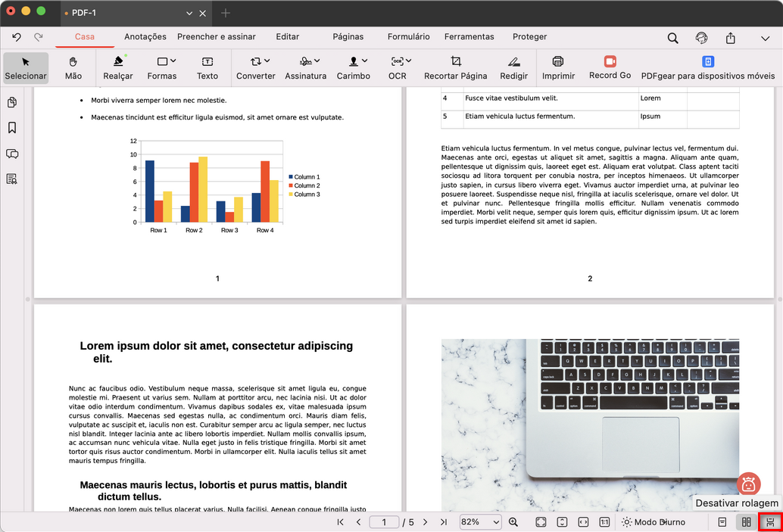Open the Formulário tab

click(x=408, y=37)
